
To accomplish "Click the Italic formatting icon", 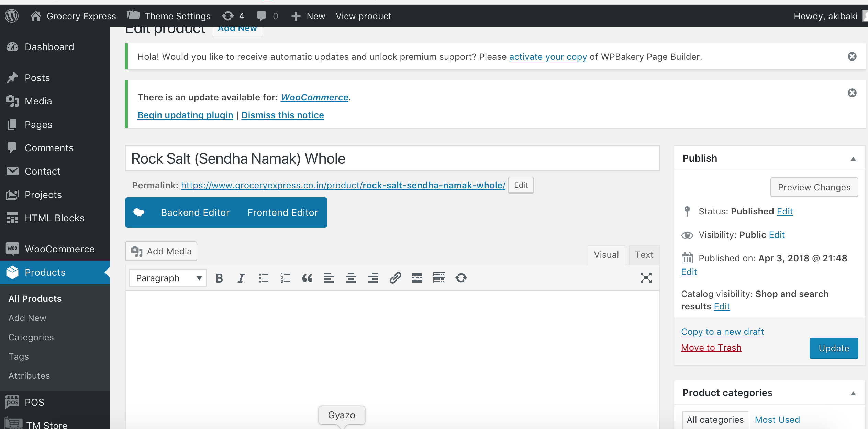I will pos(241,278).
